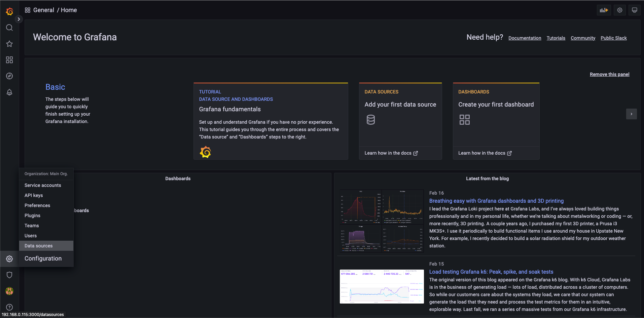The width and height of the screenshot is (644, 318).
Task: Open Users from the Configuration menu
Action: (46, 236)
